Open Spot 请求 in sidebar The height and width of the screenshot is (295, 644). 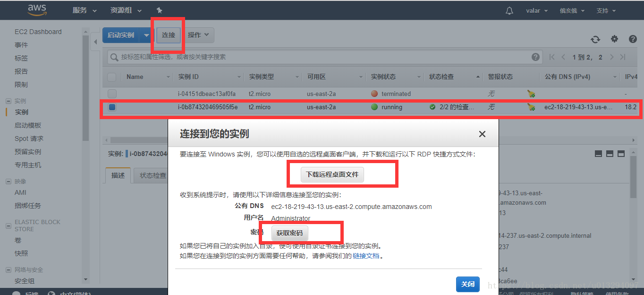[29, 139]
